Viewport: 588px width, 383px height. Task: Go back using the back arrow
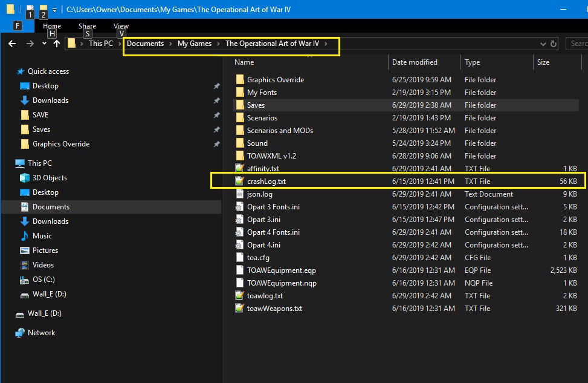point(12,44)
